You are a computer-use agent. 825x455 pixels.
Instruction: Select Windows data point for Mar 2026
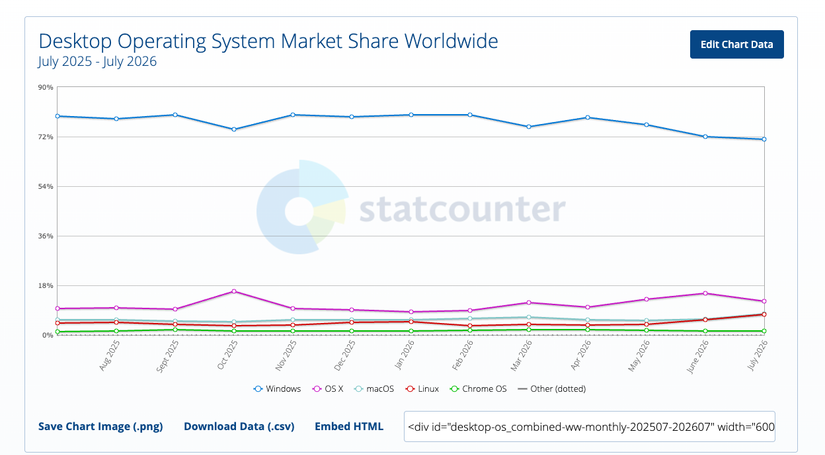click(x=529, y=127)
